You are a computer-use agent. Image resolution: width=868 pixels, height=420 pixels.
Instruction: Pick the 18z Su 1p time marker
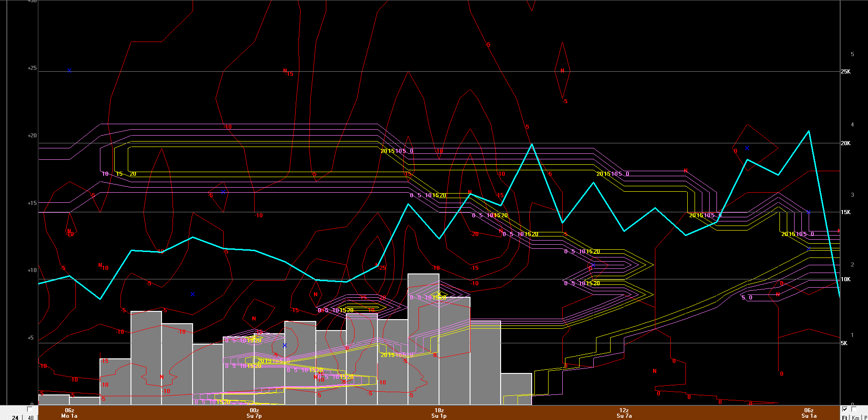click(x=439, y=413)
